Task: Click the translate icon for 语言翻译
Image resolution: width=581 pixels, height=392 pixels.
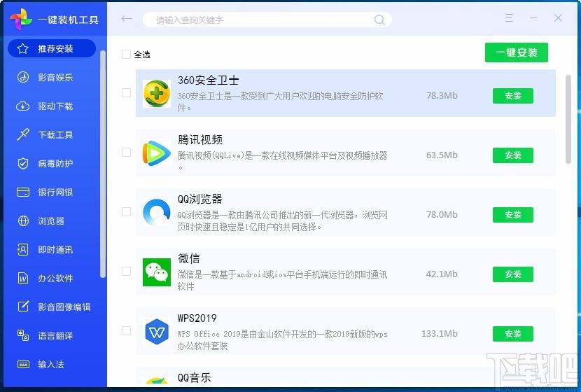Action: [x=23, y=335]
